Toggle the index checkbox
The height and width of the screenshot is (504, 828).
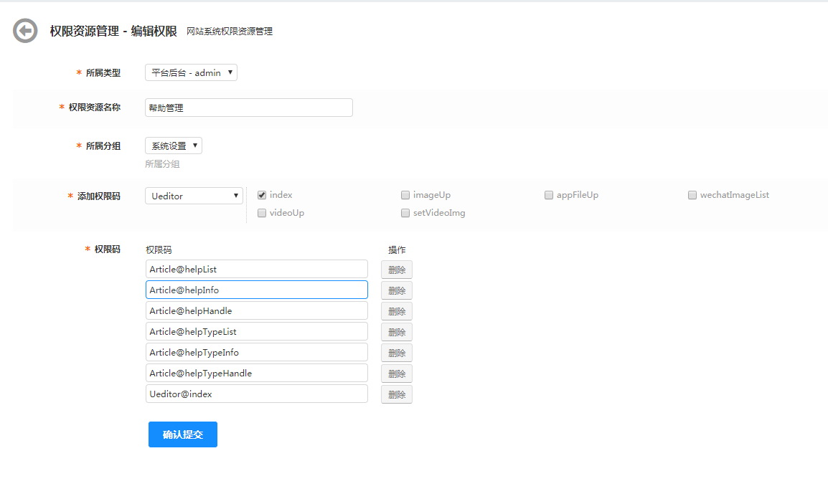[x=262, y=195]
